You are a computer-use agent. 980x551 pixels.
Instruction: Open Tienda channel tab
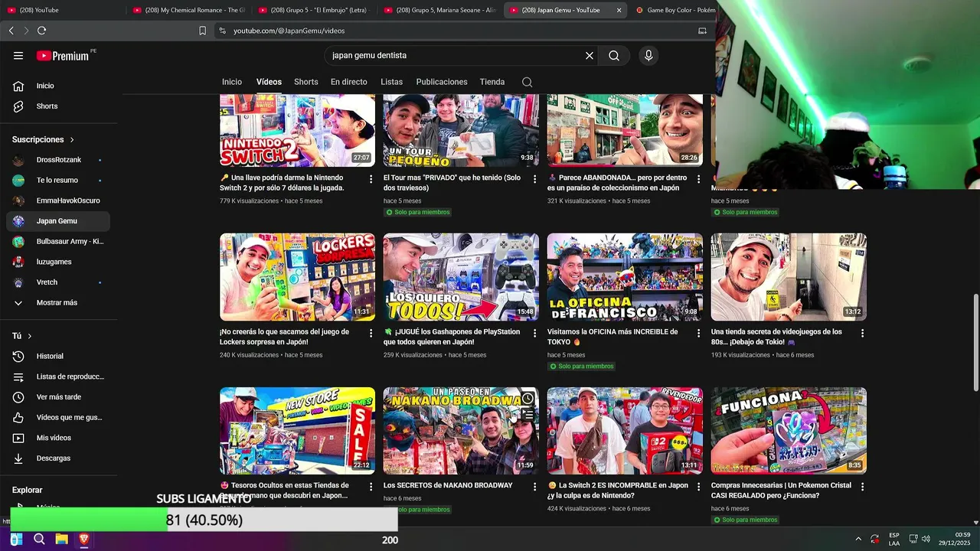492,82
